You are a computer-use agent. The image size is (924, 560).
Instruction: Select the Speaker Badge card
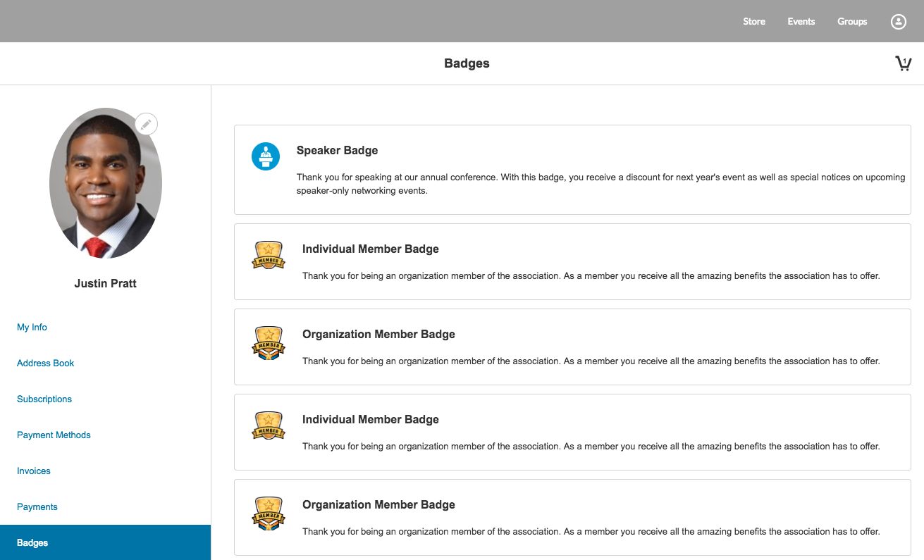572,169
